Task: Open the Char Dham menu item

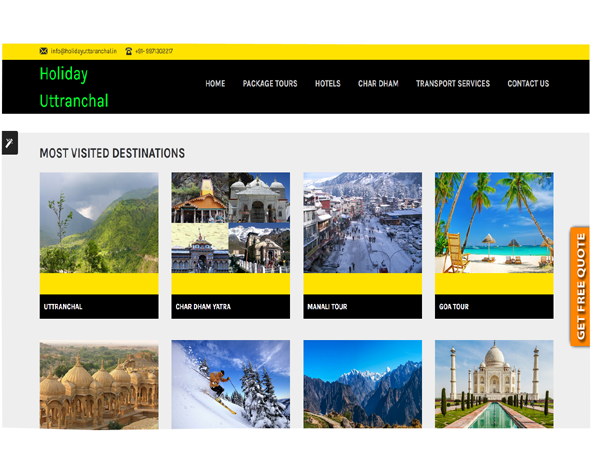Action: point(378,84)
